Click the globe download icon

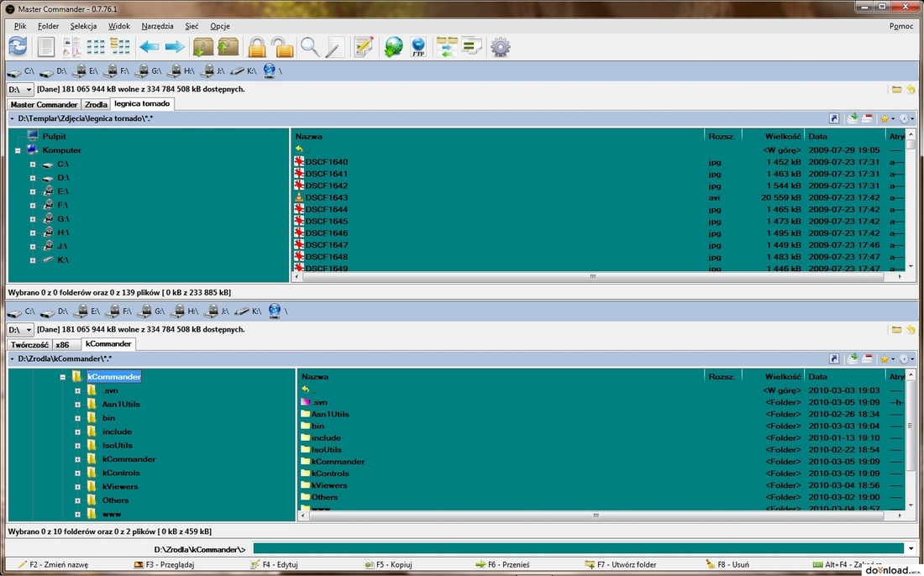pos(393,46)
